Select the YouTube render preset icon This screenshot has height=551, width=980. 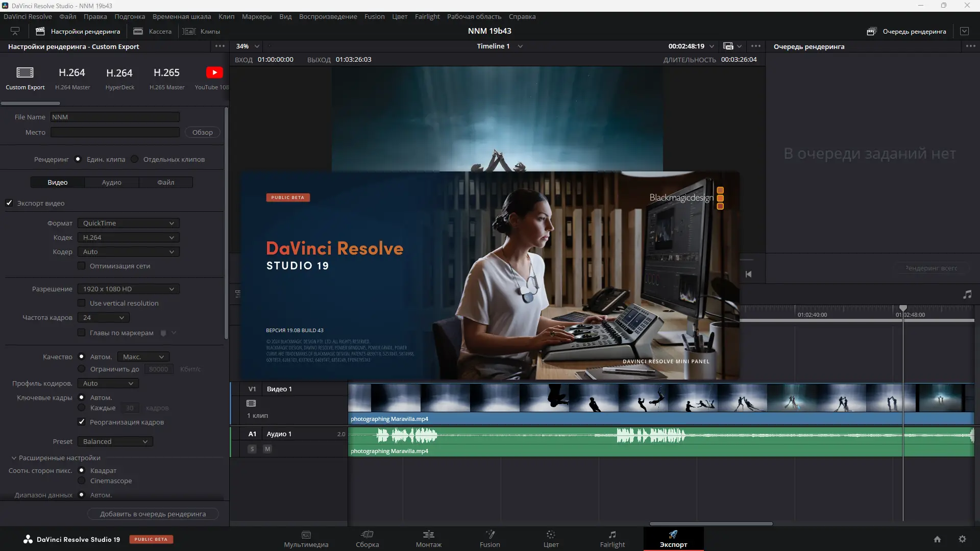pos(214,73)
